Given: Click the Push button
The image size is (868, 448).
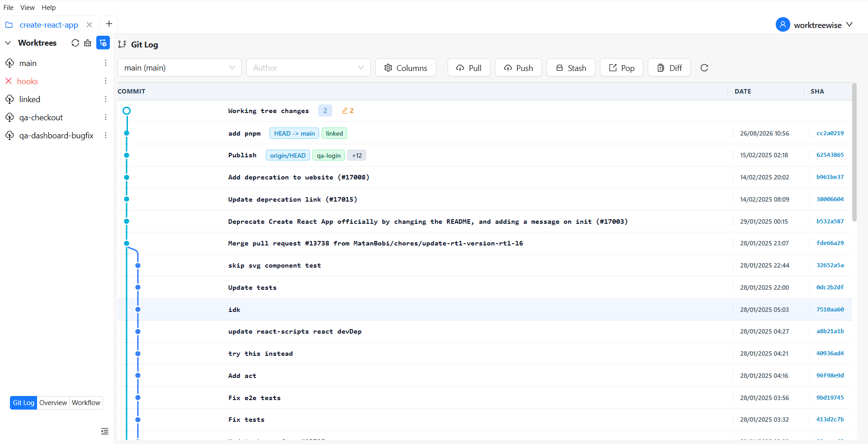Looking at the screenshot, I should tap(519, 68).
